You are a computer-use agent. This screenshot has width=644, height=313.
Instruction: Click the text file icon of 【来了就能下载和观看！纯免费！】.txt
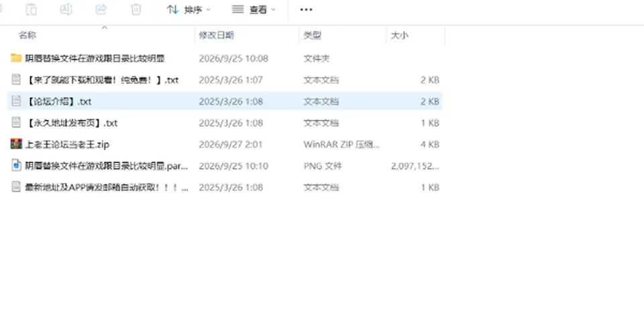pyautogui.click(x=16, y=79)
